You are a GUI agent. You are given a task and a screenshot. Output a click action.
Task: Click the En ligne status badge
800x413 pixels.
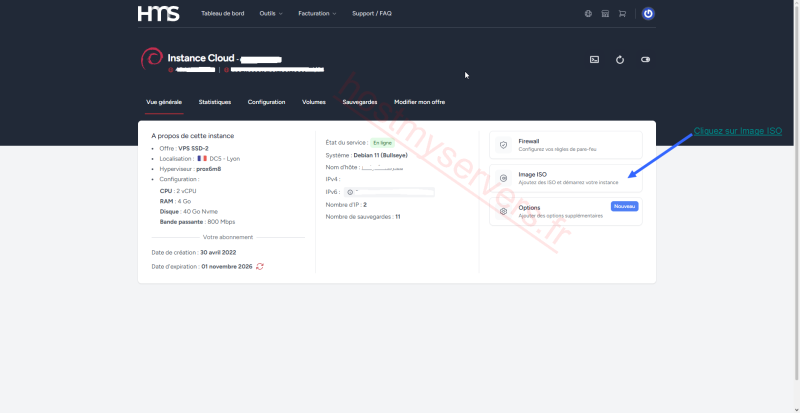[383, 143]
